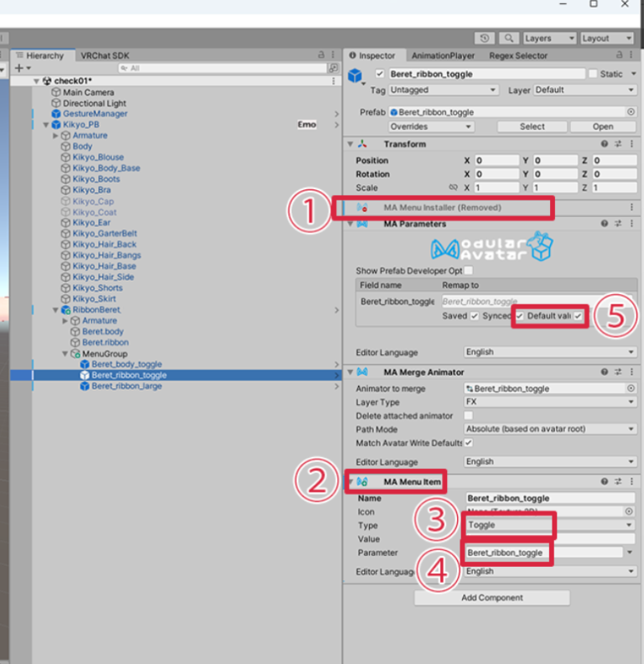
Task: Click the Hierarchy panel lock icon
Action: pos(321,54)
